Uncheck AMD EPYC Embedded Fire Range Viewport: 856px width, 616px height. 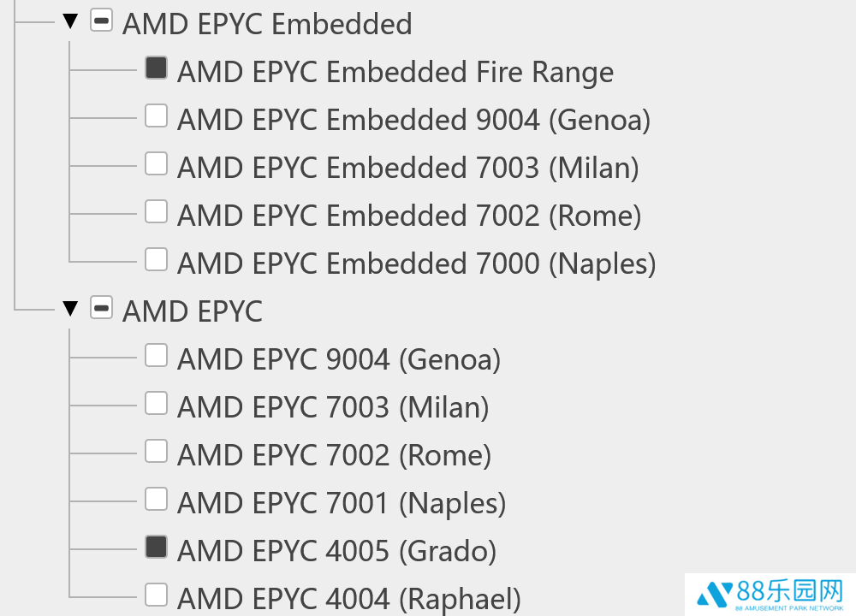pyautogui.click(x=156, y=68)
